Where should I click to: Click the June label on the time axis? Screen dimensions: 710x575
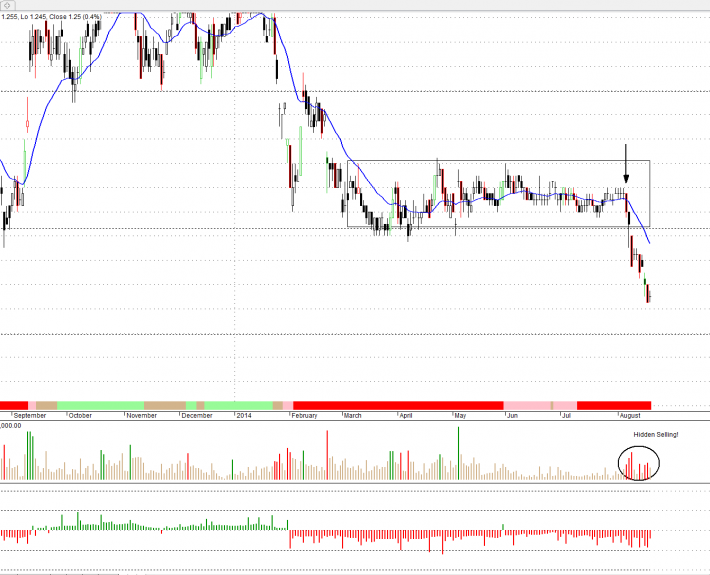[x=513, y=414]
